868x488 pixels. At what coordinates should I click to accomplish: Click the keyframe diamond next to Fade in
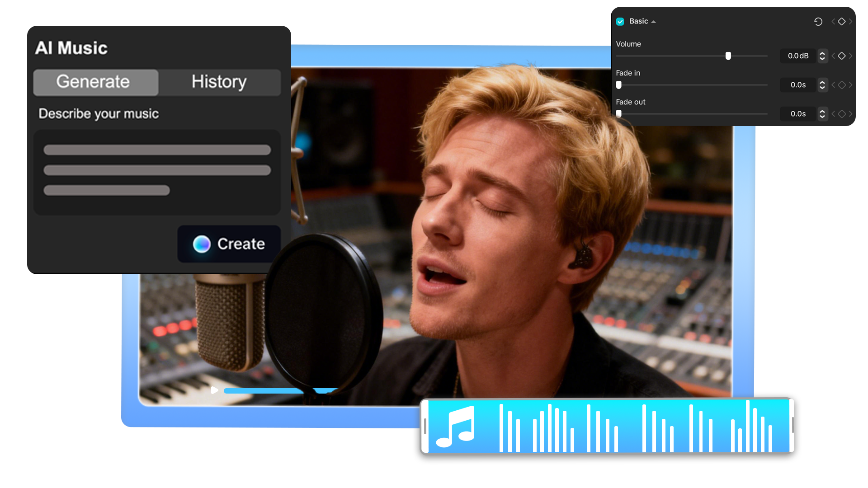842,85
